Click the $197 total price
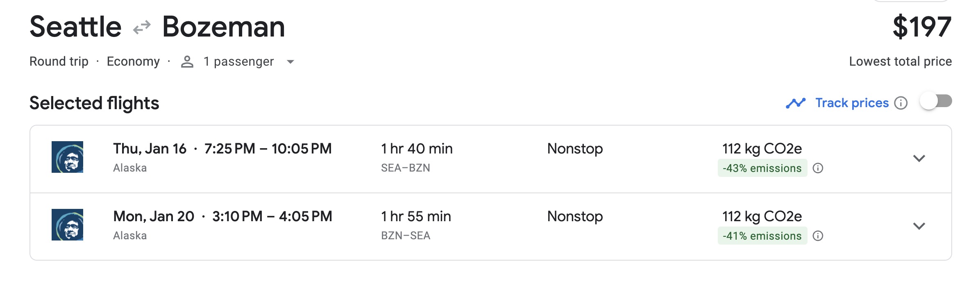Image resolution: width=980 pixels, height=284 pixels. coord(923,27)
